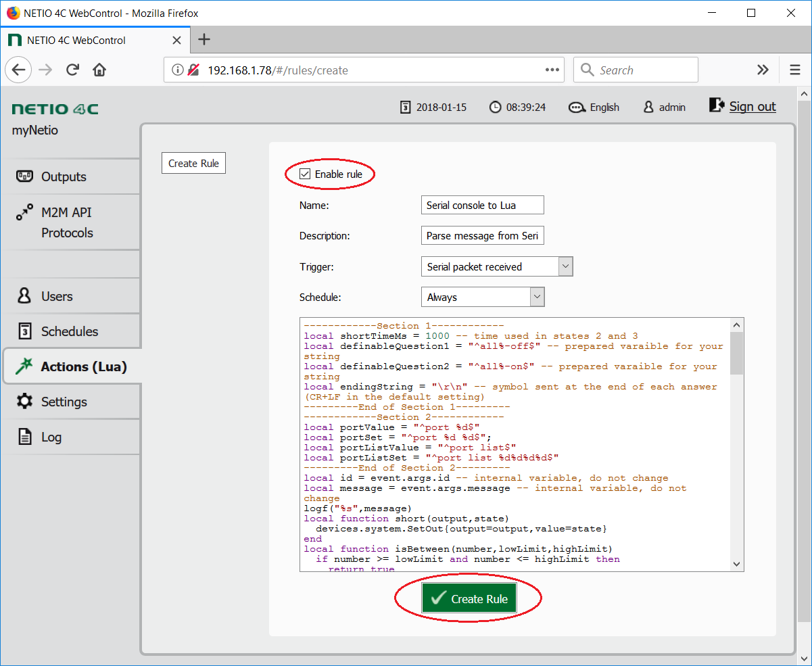
Task: Open the address bar page actions menu
Action: tap(552, 70)
